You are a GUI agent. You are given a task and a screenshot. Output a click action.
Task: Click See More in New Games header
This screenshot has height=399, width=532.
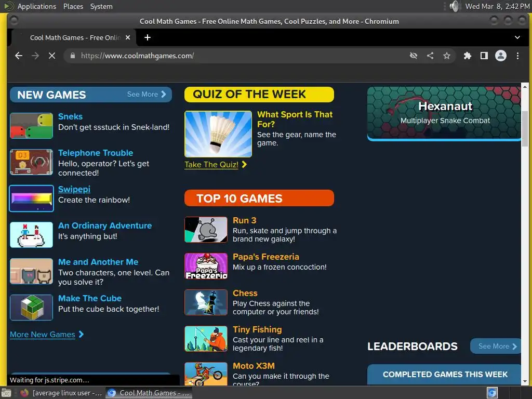147,95
